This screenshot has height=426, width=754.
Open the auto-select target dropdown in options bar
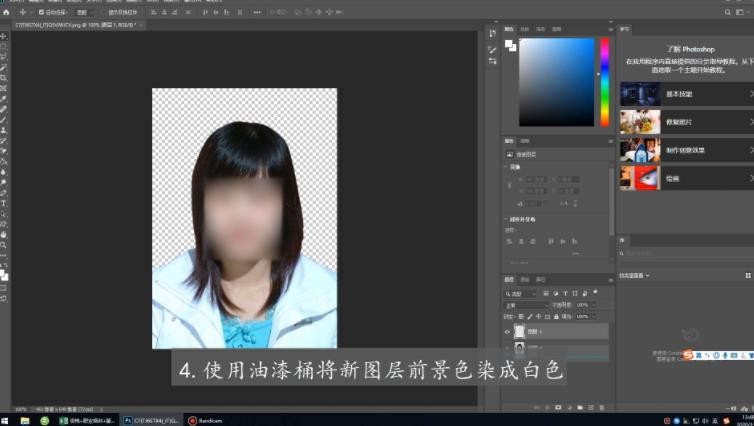click(85, 12)
